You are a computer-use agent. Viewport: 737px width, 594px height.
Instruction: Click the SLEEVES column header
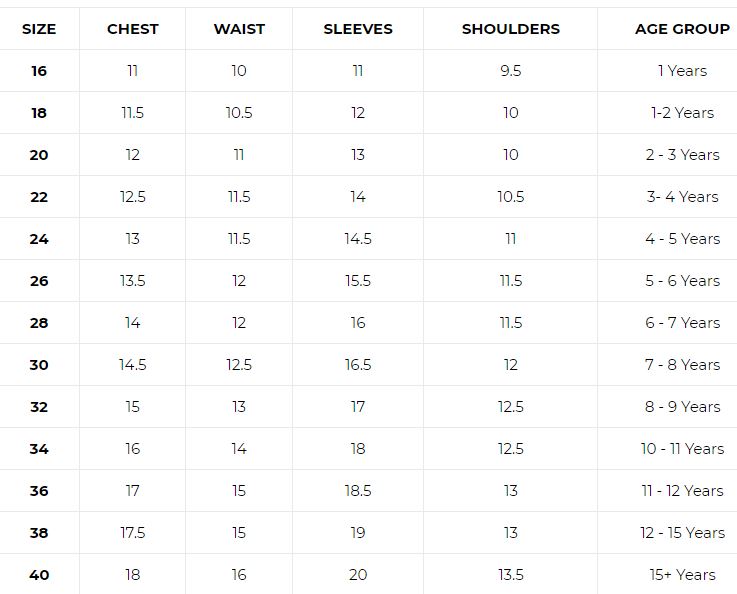(358, 29)
